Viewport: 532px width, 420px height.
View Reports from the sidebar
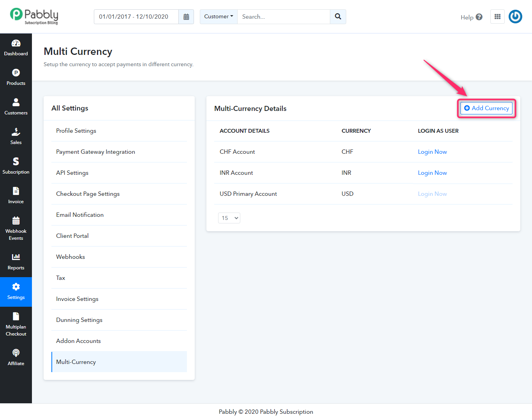(x=16, y=262)
